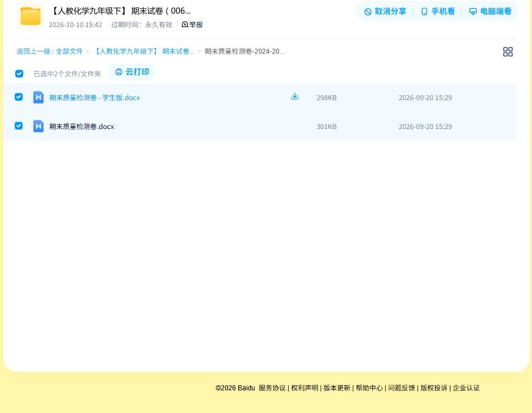
Task: Open 企业认证 footer link
Action: tap(466, 388)
